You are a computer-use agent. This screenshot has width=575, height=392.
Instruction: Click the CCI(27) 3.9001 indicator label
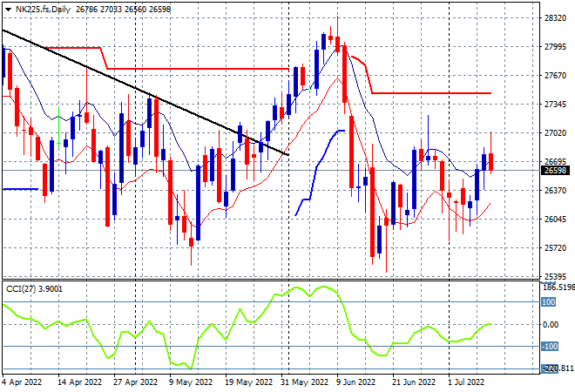pos(34,289)
